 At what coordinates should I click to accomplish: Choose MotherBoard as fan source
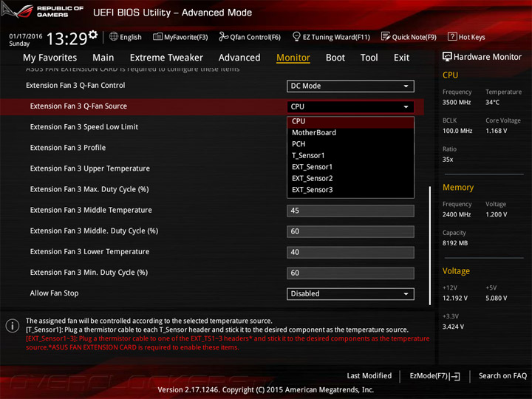[350, 133]
